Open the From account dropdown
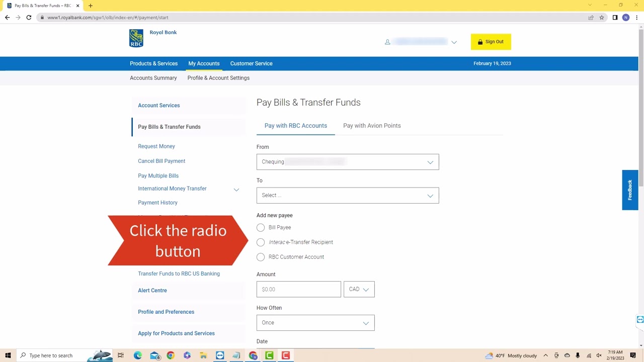Viewport: 644px width, 362px height. 348,162
